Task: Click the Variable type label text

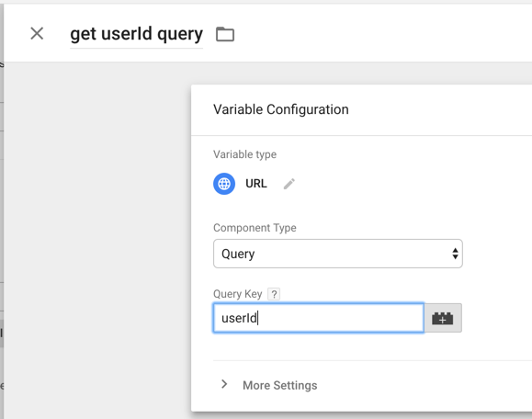Action: point(244,154)
